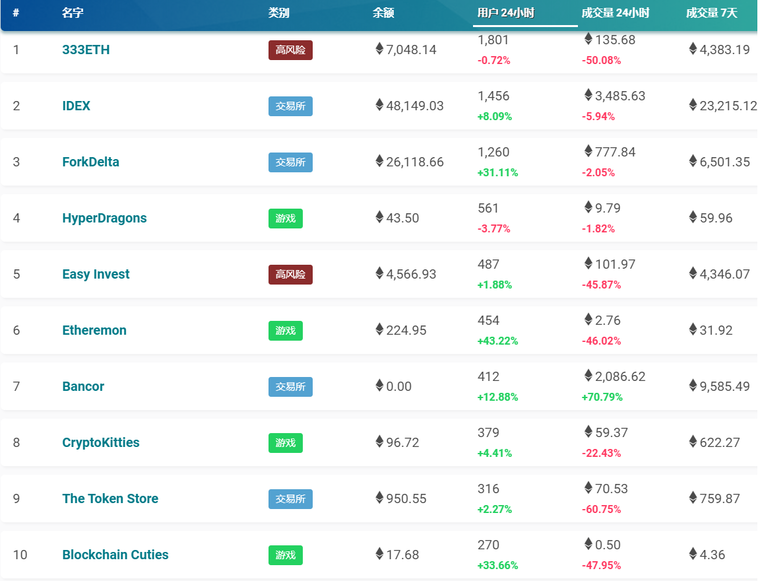Click Ethereum icon beside volume 70.53
The height and width of the screenshot is (581, 760).
pyautogui.click(x=588, y=487)
